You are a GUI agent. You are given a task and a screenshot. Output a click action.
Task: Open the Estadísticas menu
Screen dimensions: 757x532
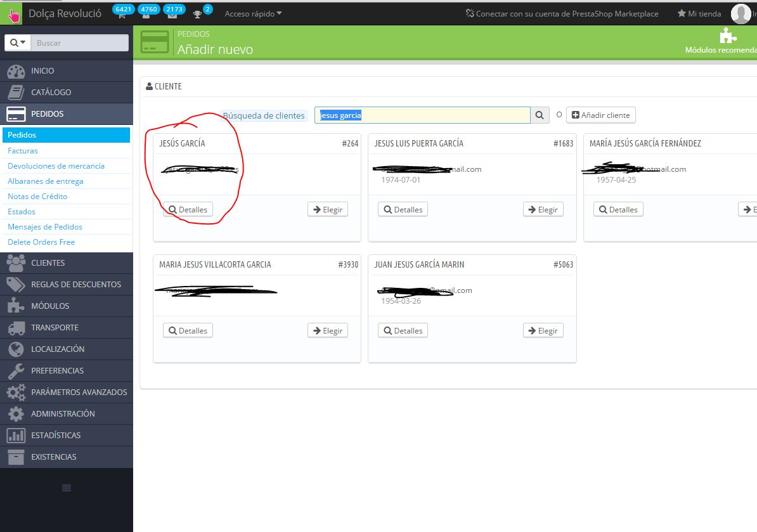click(66, 436)
